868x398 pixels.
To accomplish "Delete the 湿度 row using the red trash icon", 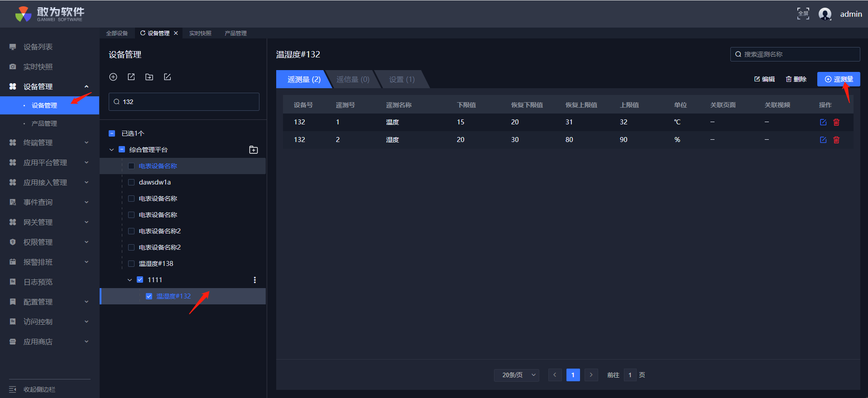I will [836, 140].
